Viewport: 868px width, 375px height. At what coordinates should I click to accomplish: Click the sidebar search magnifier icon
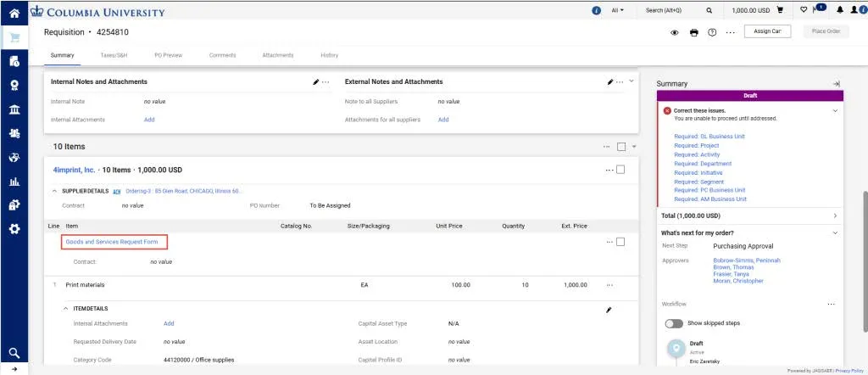click(14, 353)
